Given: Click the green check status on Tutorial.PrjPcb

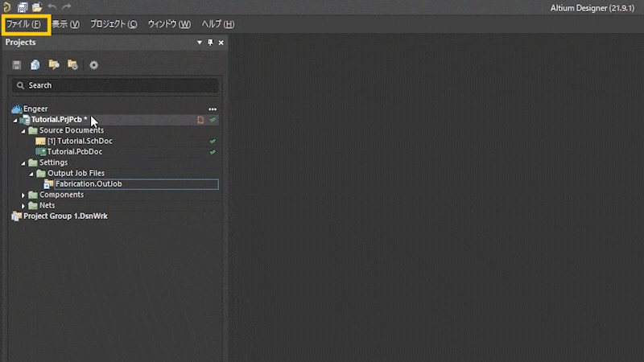Looking at the screenshot, I should [x=213, y=119].
